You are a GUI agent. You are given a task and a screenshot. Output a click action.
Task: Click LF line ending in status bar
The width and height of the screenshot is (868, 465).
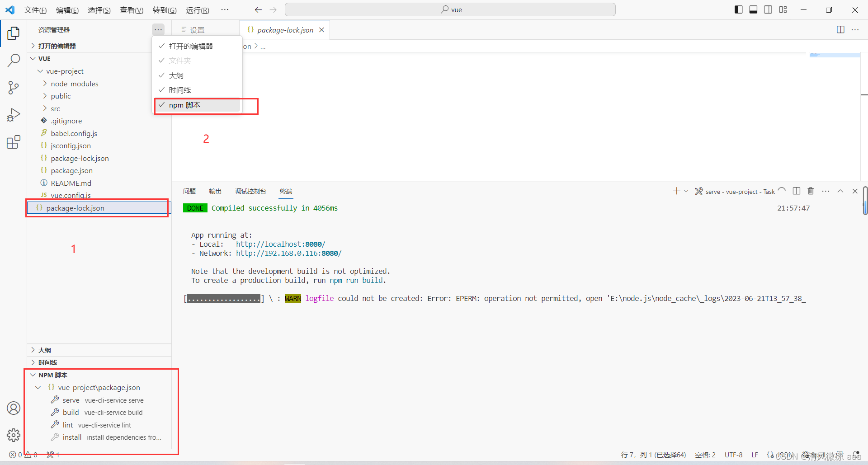(755, 455)
